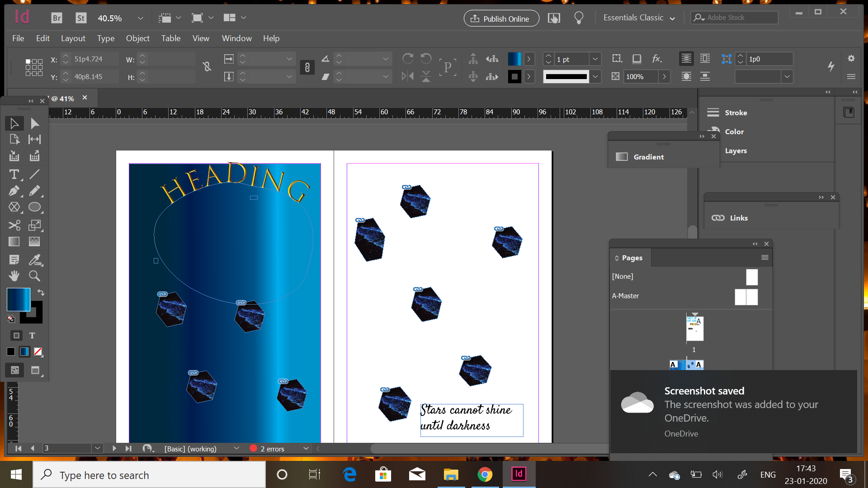The height and width of the screenshot is (488, 868).
Task: Select the Pen tool
Action: (x=14, y=191)
